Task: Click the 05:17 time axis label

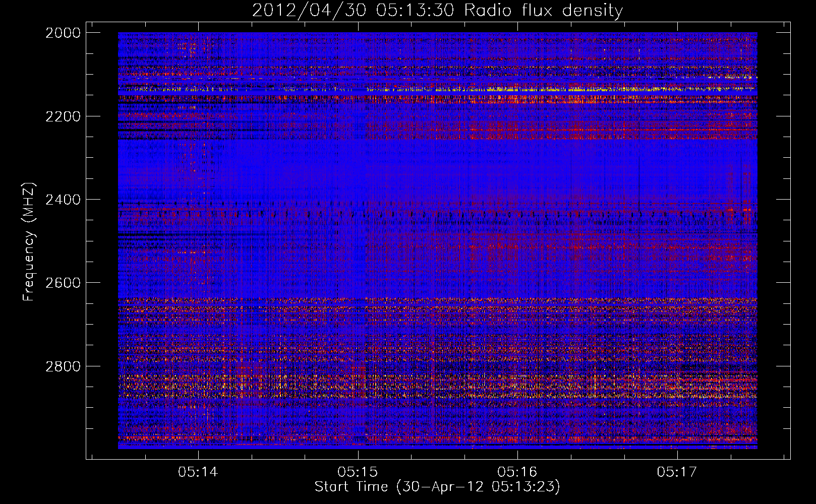Action: coord(677,472)
